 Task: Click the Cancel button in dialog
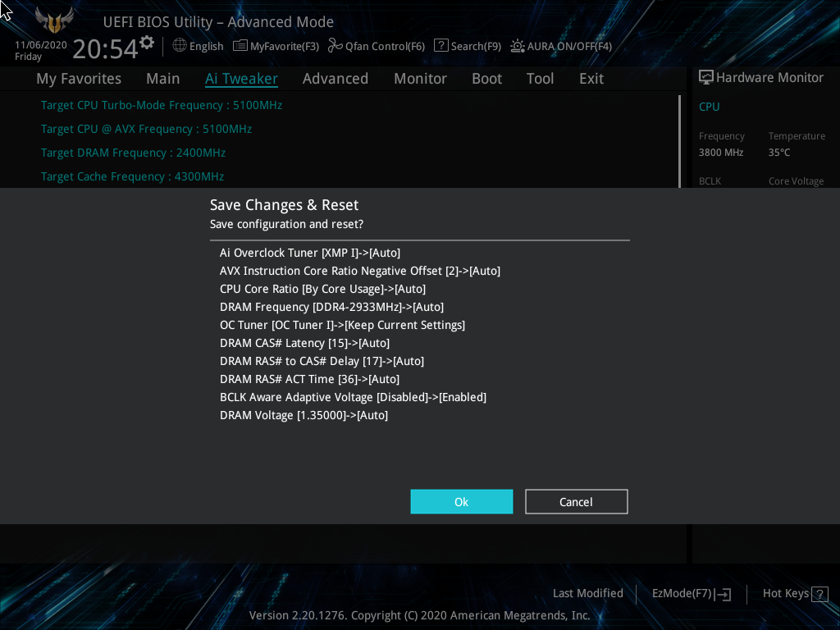point(577,501)
